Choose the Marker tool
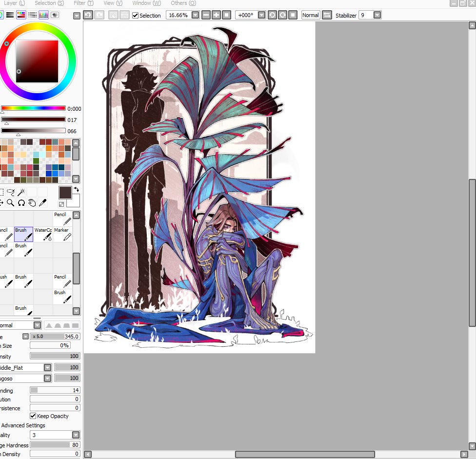The width and height of the screenshot is (476, 459). click(62, 234)
